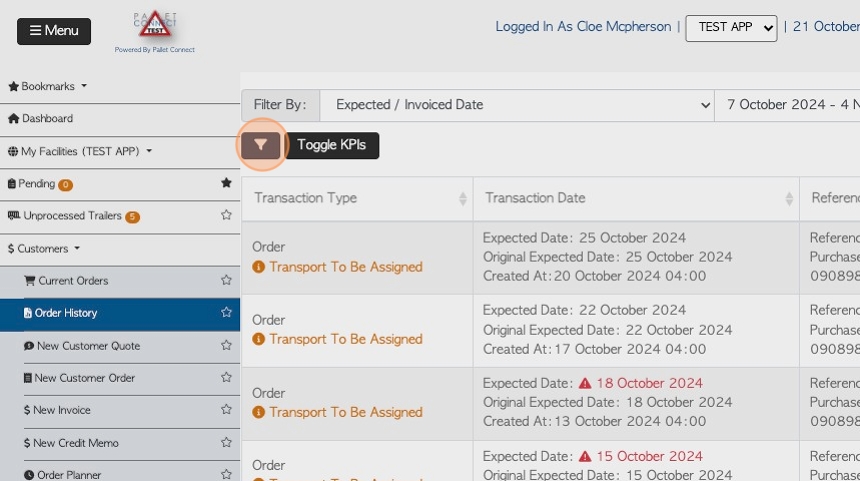Viewport: 860px width, 481px height.
Task: Sort by Transaction Date column arrows
Action: click(789, 199)
